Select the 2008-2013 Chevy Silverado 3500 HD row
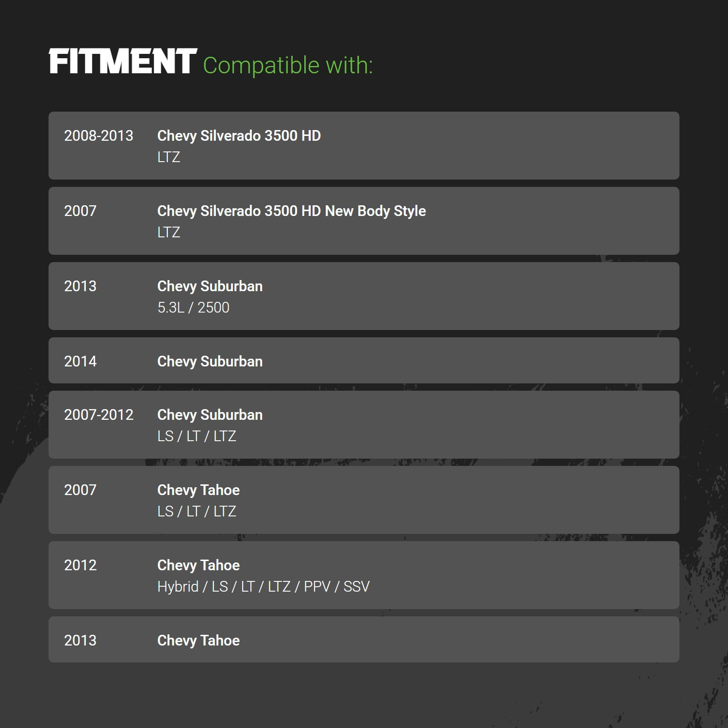This screenshot has width=728, height=728. (x=364, y=146)
